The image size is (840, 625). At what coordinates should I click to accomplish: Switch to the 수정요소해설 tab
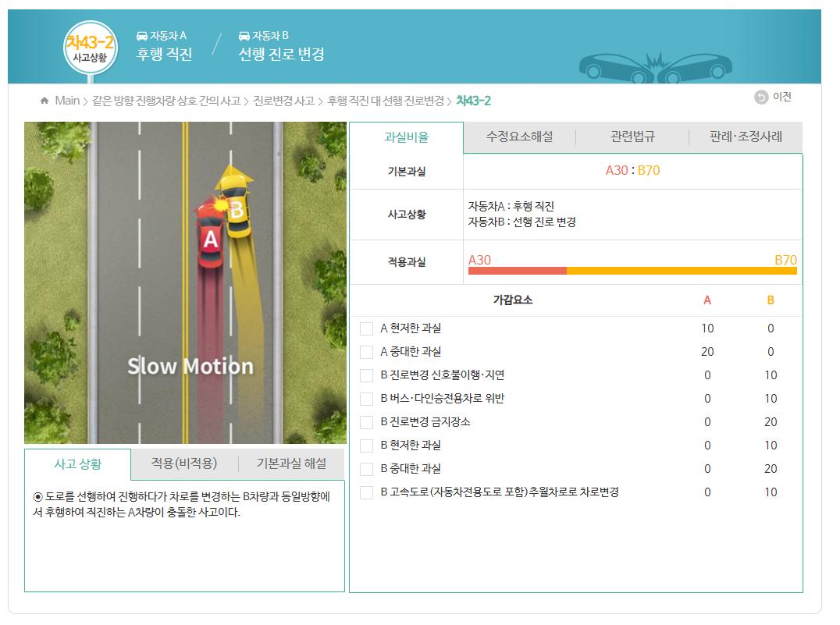[x=519, y=137]
